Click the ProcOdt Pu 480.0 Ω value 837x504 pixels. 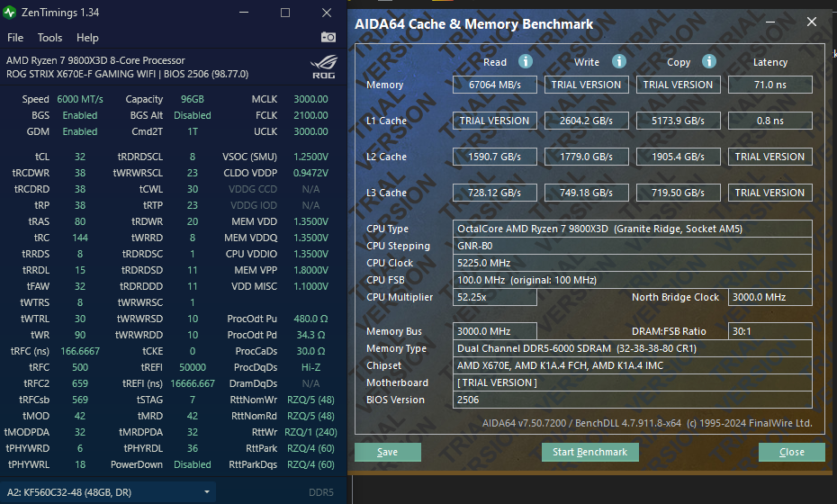coord(310,319)
